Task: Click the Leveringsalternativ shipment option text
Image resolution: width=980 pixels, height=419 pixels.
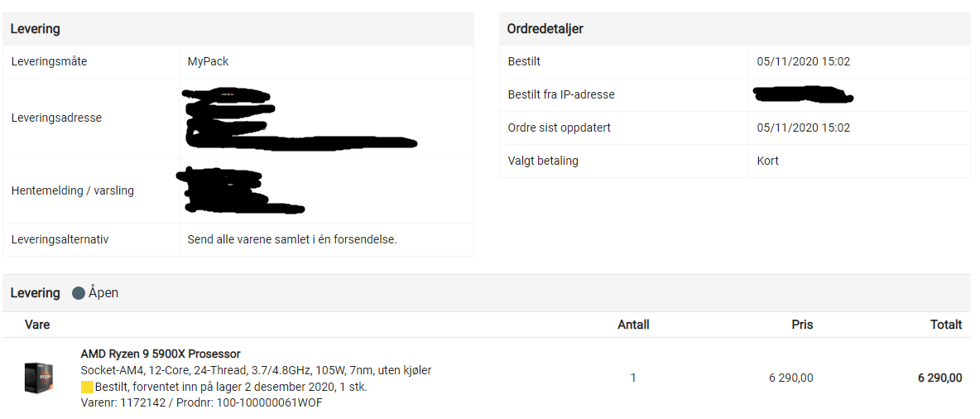Action: click(292, 239)
